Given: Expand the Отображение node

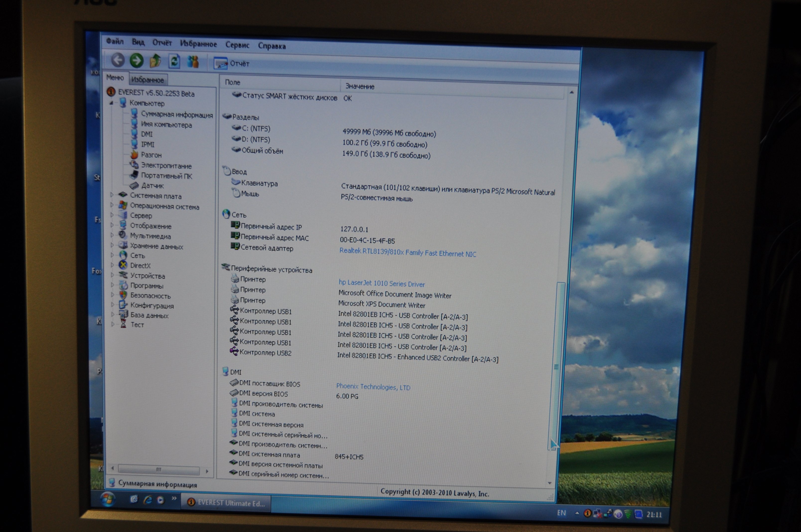Looking at the screenshot, I should point(112,225).
